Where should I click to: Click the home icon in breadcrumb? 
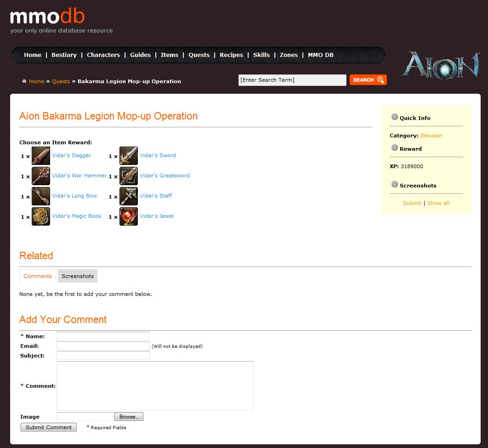[24, 81]
